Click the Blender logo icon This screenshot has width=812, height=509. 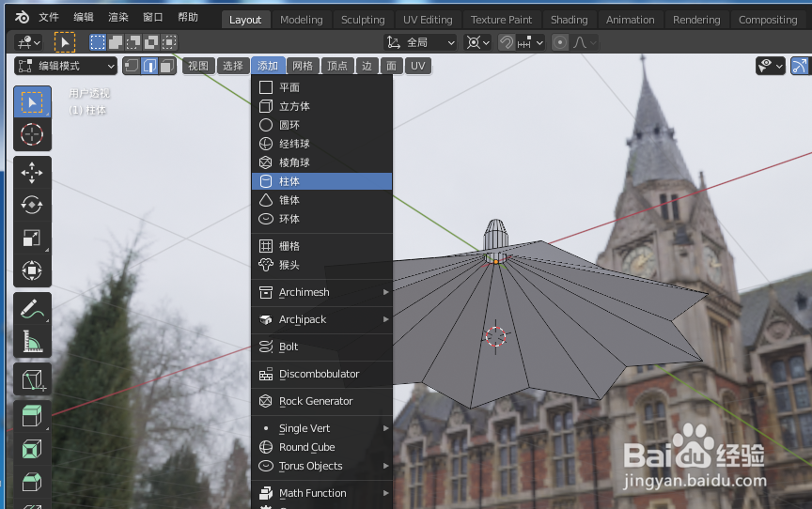tap(22, 18)
